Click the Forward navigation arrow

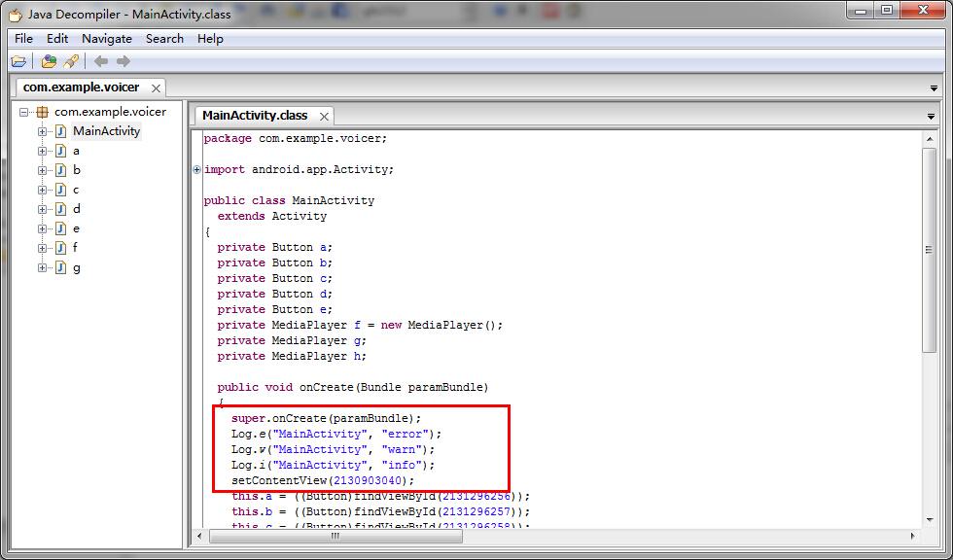tap(124, 61)
